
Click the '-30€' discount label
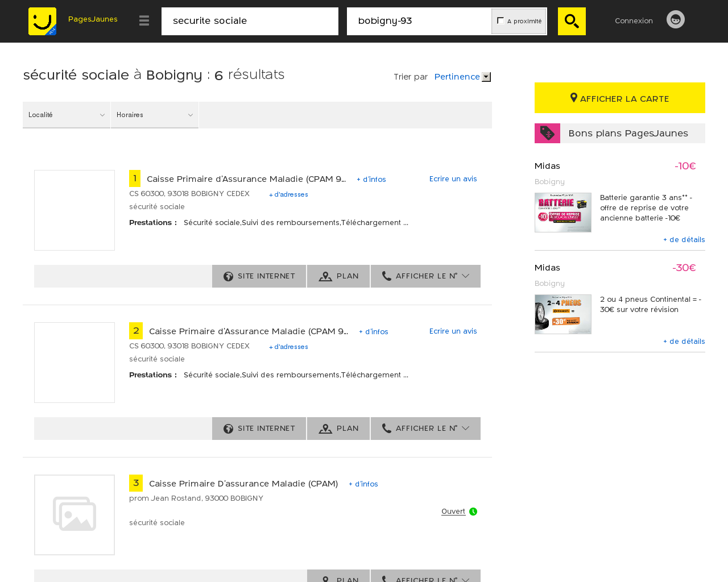[684, 268]
